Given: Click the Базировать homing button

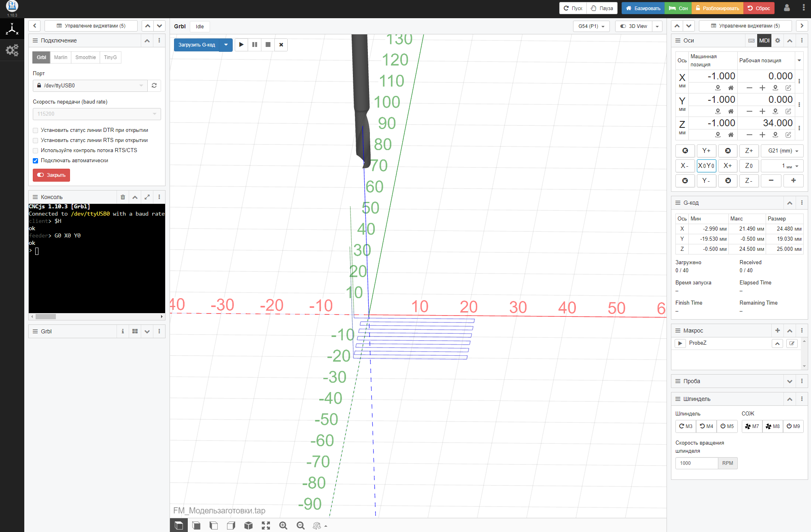Looking at the screenshot, I should [643, 8].
